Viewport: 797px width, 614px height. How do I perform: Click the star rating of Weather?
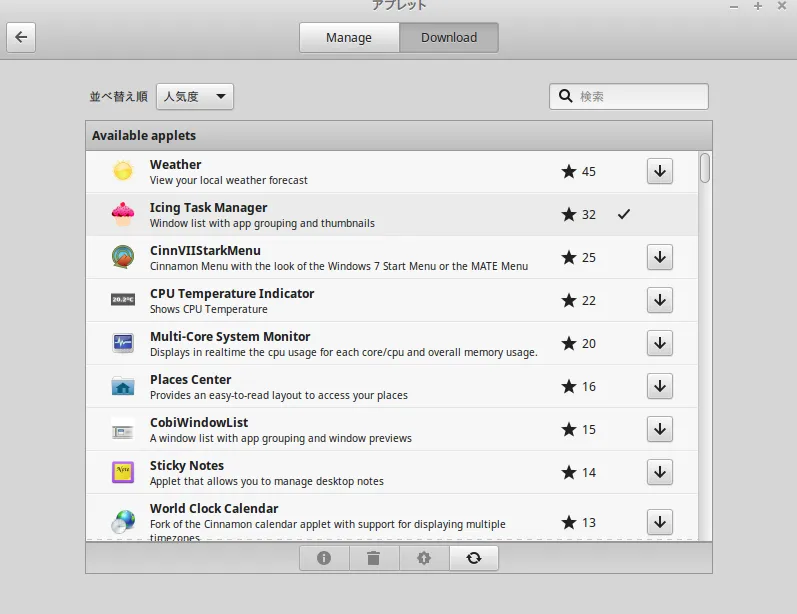point(578,171)
